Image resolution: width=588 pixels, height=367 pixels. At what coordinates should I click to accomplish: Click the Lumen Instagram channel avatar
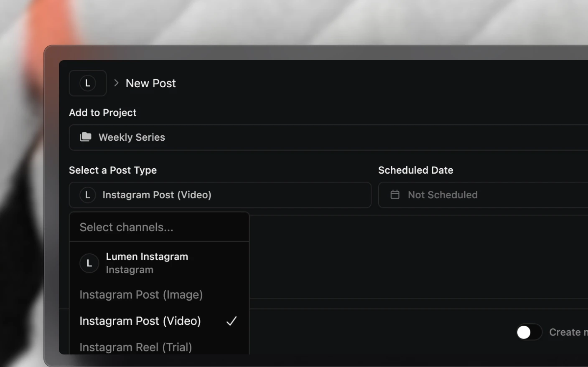(x=89, y=263)
